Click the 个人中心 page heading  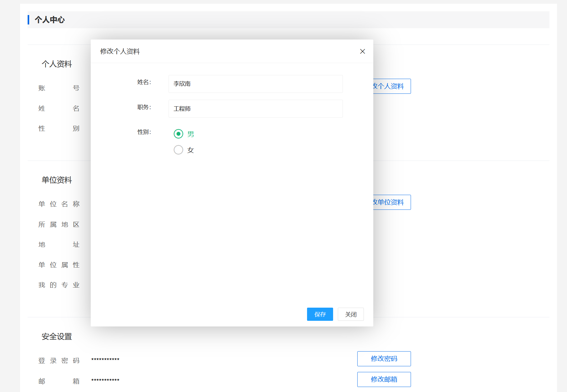pos(50,20)
